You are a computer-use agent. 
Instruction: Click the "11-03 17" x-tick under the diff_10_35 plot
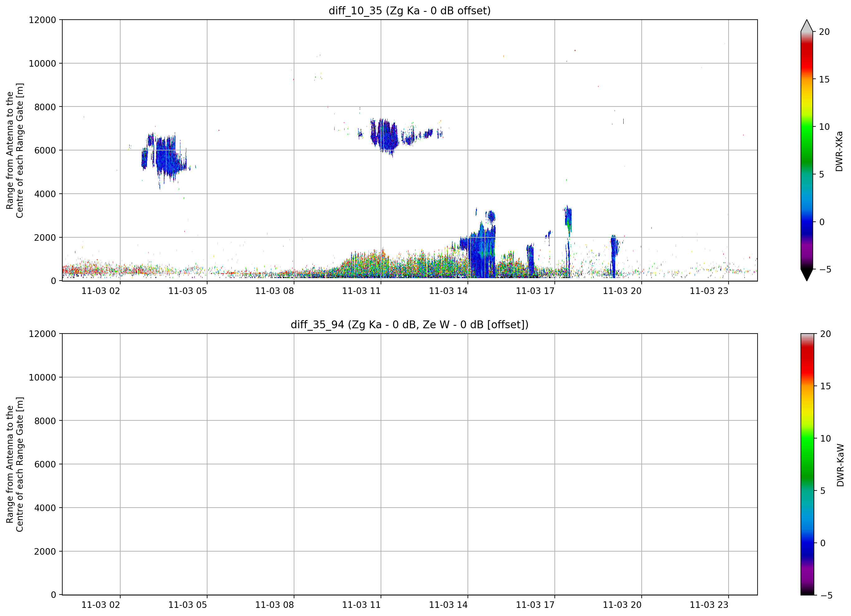[x=535, y=291]
